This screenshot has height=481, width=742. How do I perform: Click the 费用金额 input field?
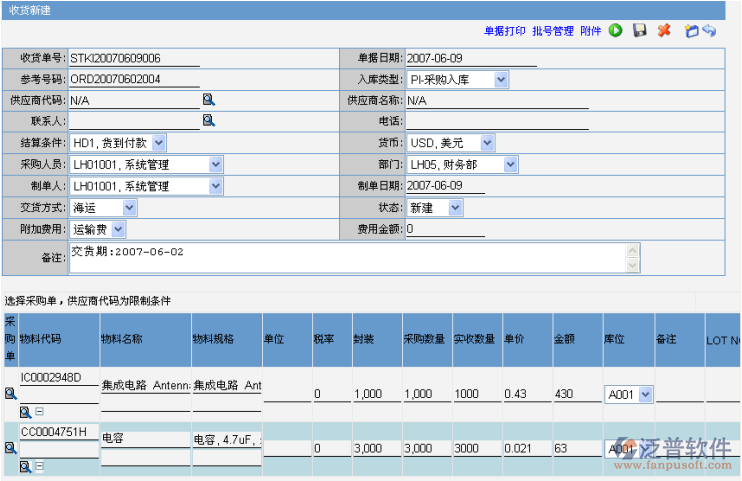pyautogui.click(x=445, y=229)
